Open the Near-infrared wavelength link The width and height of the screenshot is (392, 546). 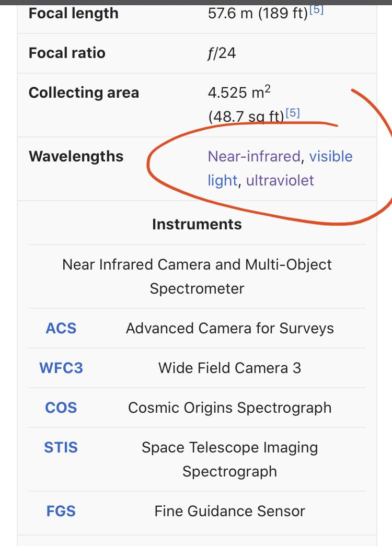click(x=254, y=156)
